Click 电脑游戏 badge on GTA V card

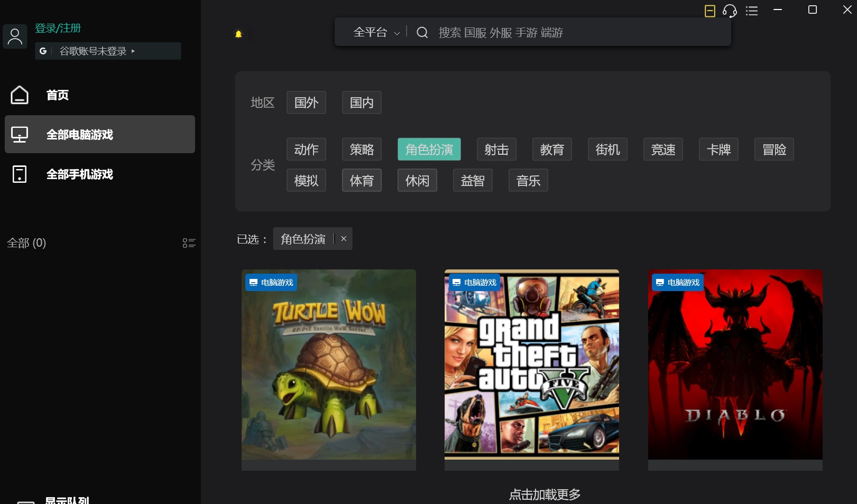[474, 283]
